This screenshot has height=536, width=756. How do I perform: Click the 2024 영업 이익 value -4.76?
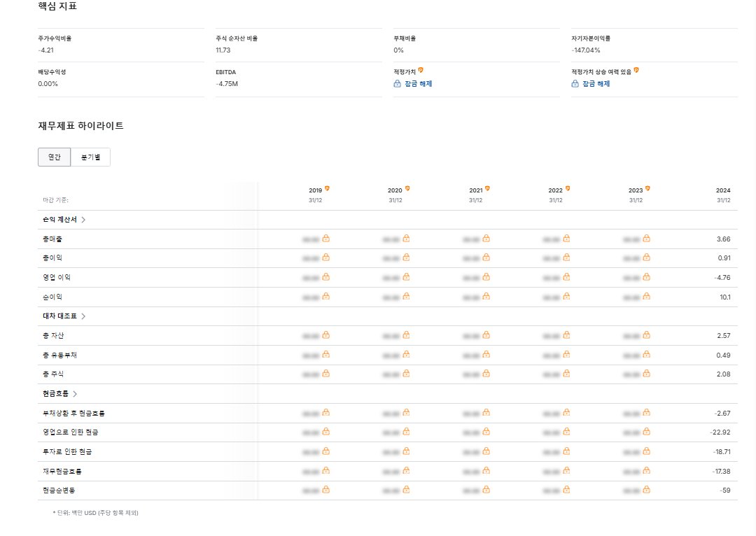coord(722,278)
